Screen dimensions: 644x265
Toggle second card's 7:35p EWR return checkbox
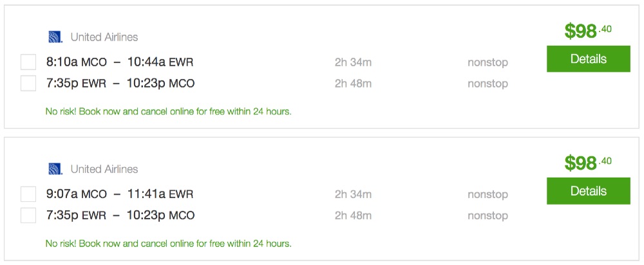coord(28,215)
